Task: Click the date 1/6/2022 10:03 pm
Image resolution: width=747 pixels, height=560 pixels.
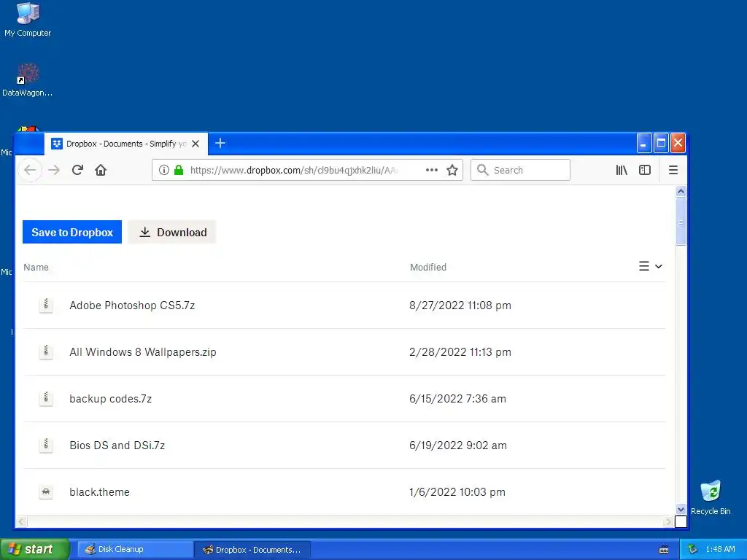Action: click(457, 492)
